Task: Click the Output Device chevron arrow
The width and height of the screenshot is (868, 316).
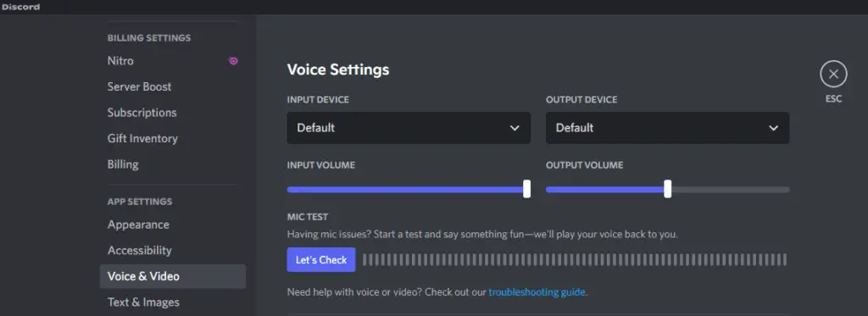Action: coord(773,128)
